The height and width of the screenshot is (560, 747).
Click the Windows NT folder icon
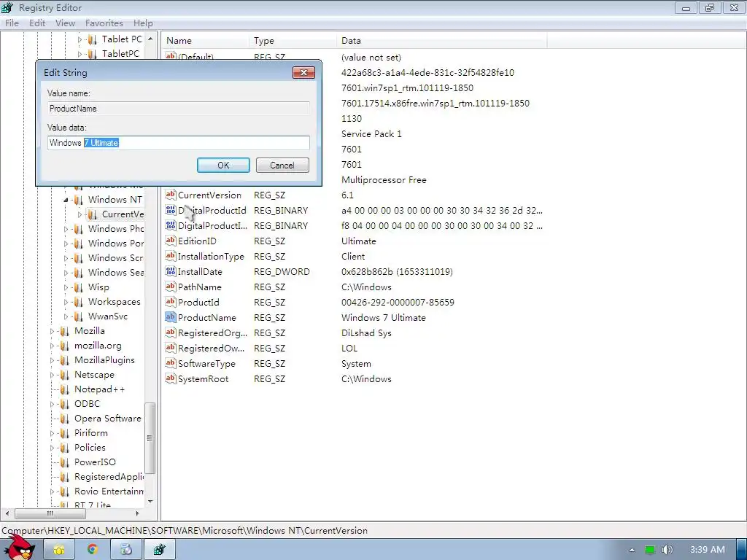pos(79,200)
